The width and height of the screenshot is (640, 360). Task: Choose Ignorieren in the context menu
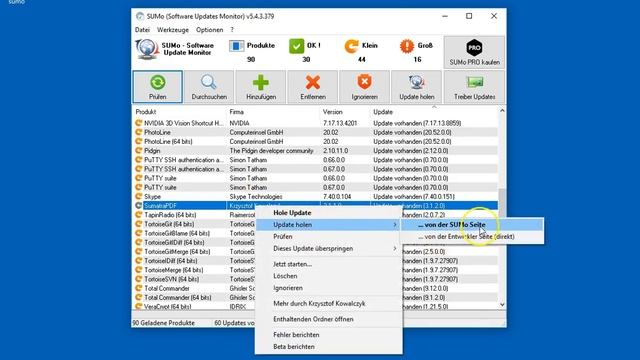coord(329,288)
